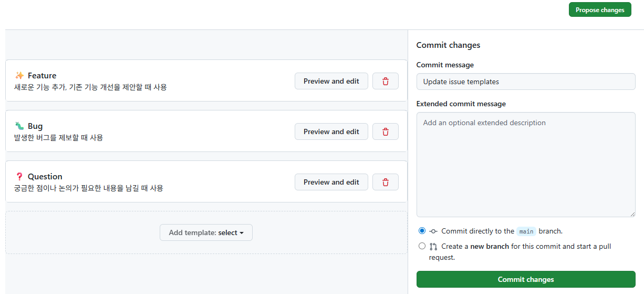Viewport: 644px width, 294px height.
Task: Click the git commit icon beside direct commit option
Action: coord(433,231)
